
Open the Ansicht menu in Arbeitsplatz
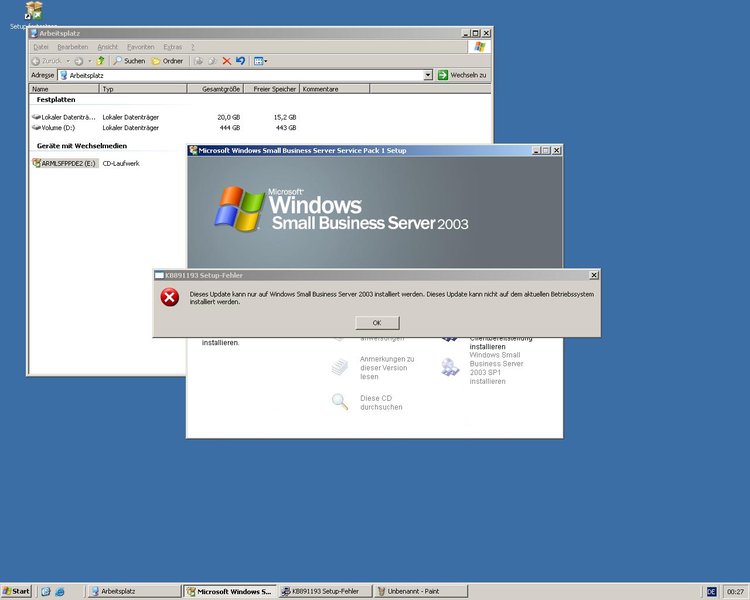click(x=108, y=47)
